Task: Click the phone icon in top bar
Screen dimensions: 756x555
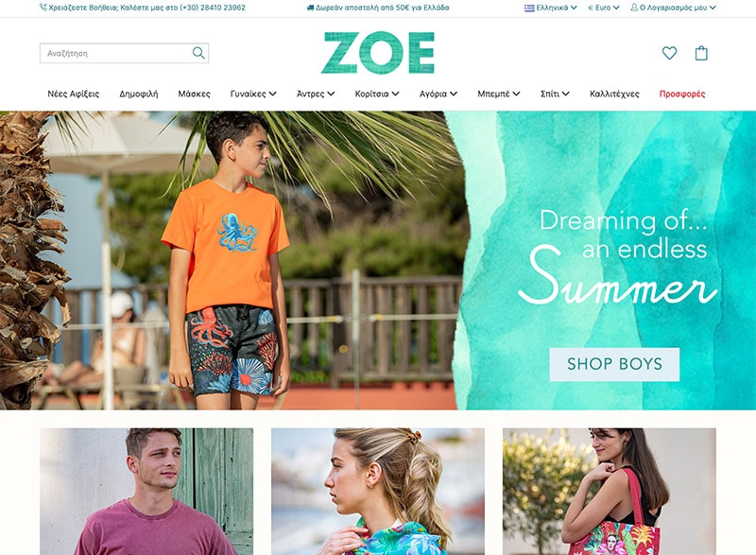Action: 43,8
